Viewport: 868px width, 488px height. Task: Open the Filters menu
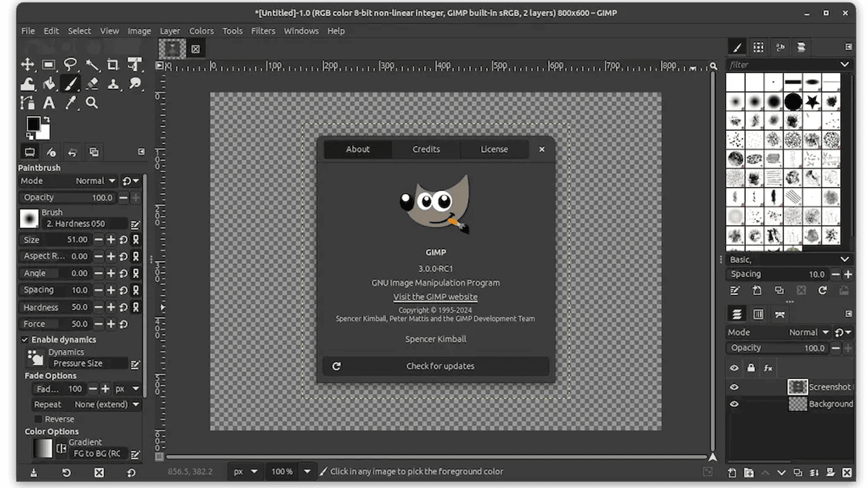tap(263, 31)
